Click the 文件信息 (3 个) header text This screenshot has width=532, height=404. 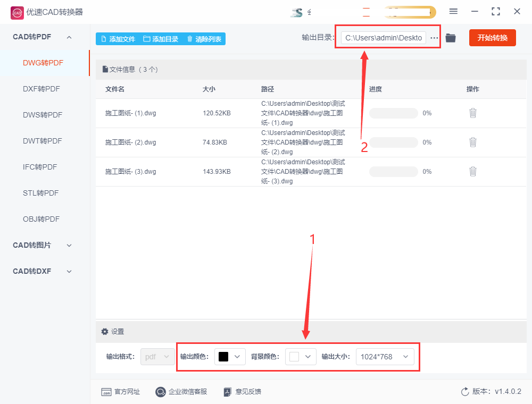pos(134,70)
